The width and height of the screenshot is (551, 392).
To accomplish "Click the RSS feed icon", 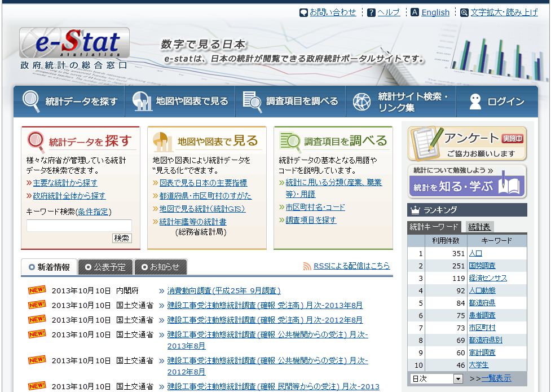I will click(x=305, y=266).
